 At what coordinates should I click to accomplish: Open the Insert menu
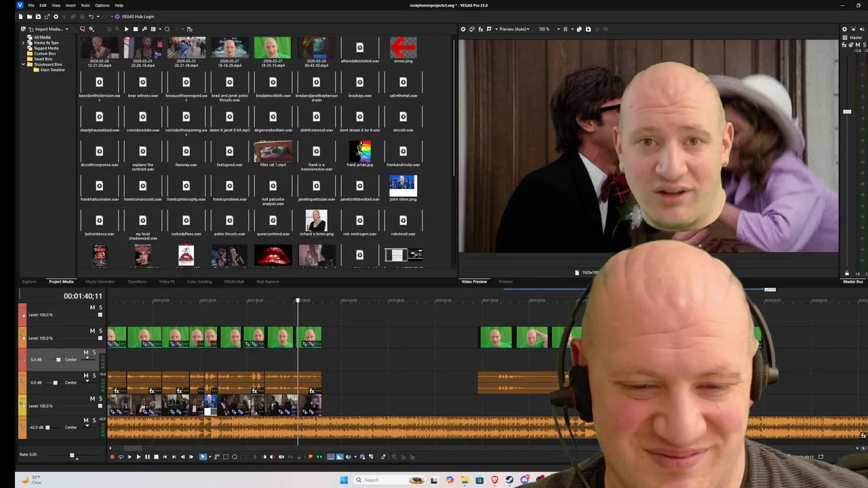[x=71, y=5]
